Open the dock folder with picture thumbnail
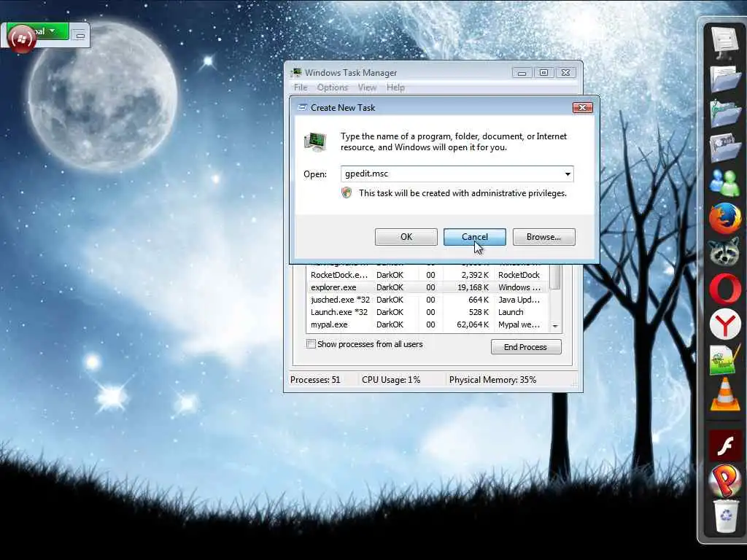The width and height of the screenshot is (747, 560). coord(724,147)
